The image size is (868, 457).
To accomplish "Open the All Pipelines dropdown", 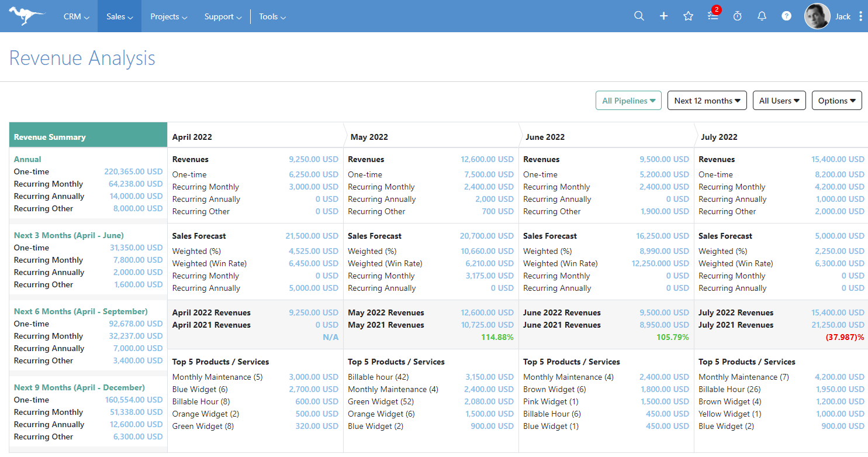I will tap(628, 100).
